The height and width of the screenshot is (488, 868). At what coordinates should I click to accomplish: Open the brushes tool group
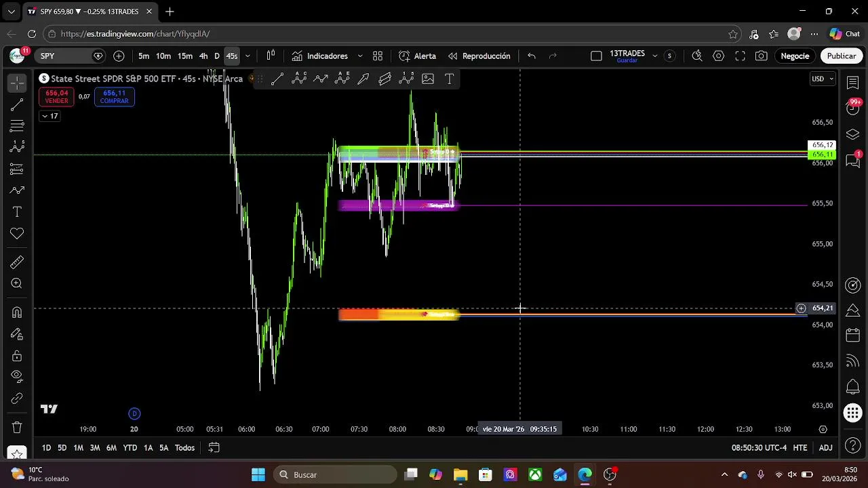point(17,190)
